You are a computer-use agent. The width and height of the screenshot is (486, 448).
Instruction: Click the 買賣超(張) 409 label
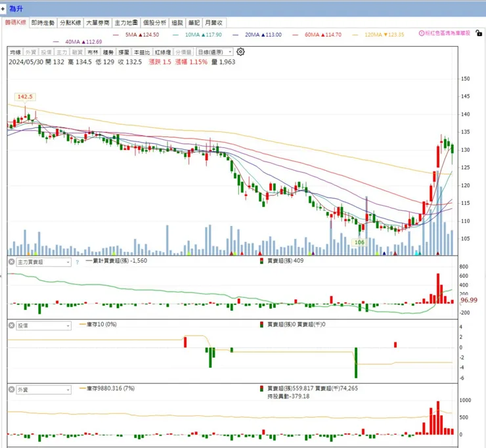tap(285, 261)
